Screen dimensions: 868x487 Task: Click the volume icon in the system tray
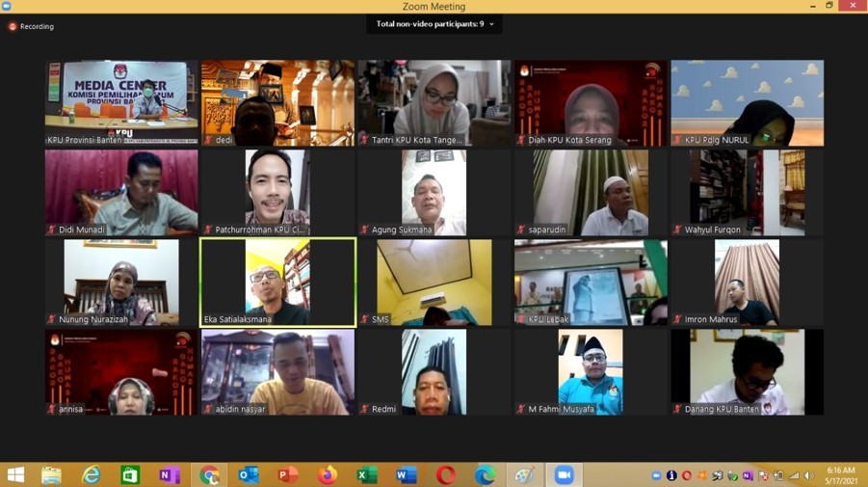tap(808, 475)
